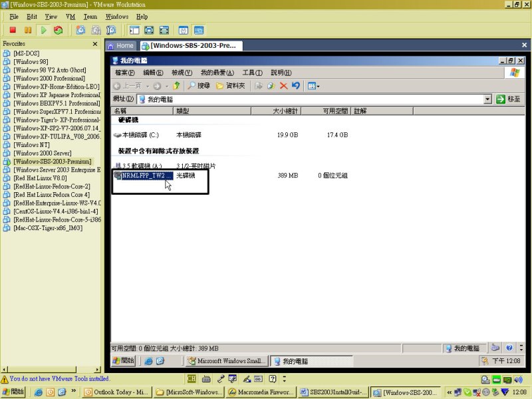
Task: Click the blue help icon in the guest status bar
Action: (x=509, y=347)
